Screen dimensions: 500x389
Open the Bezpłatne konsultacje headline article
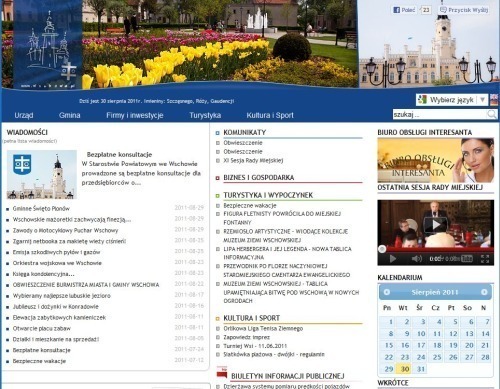[119, 154]
